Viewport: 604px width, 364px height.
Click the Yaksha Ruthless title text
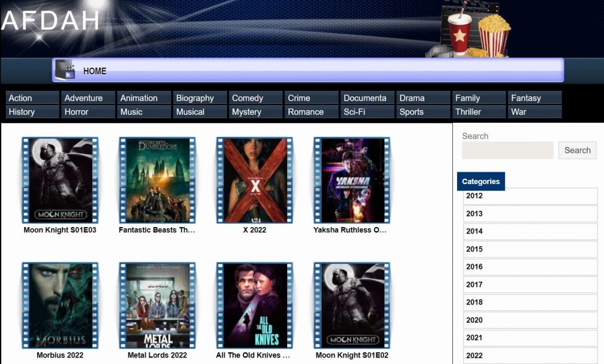click(x=350, y=230)
